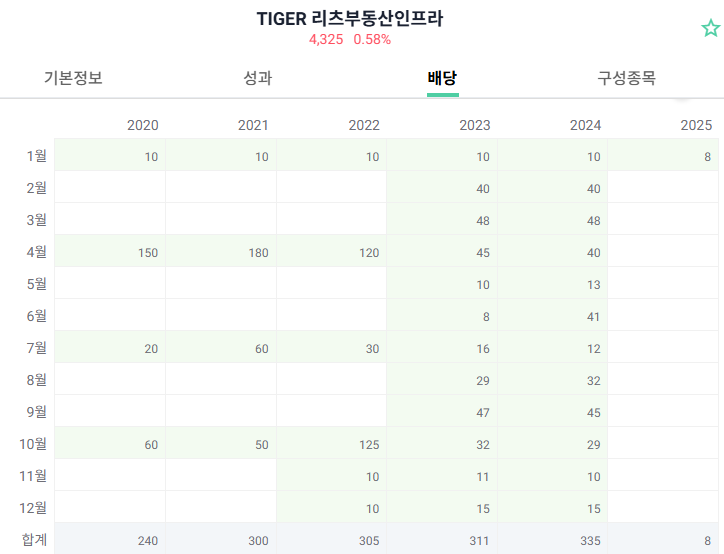Click the 2022 column header
This screenshot has height=554, width=724.
(364, 125)
